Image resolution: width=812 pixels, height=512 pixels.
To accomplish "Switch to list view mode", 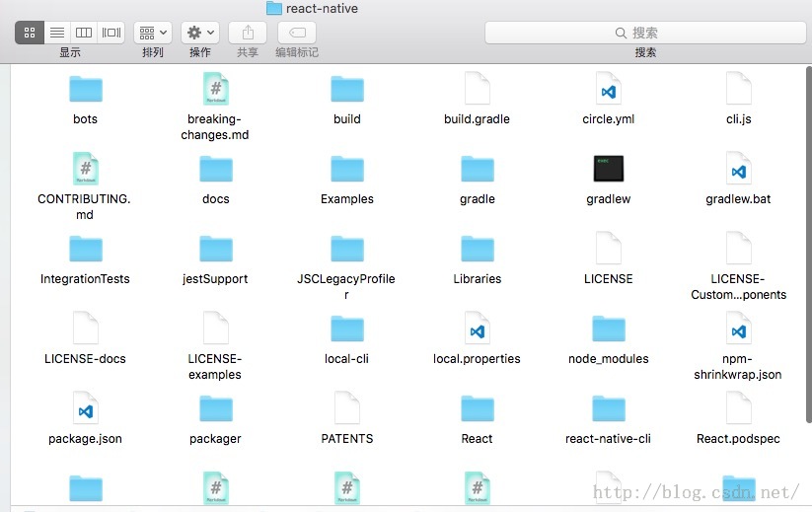I will (x=57, y=33).
